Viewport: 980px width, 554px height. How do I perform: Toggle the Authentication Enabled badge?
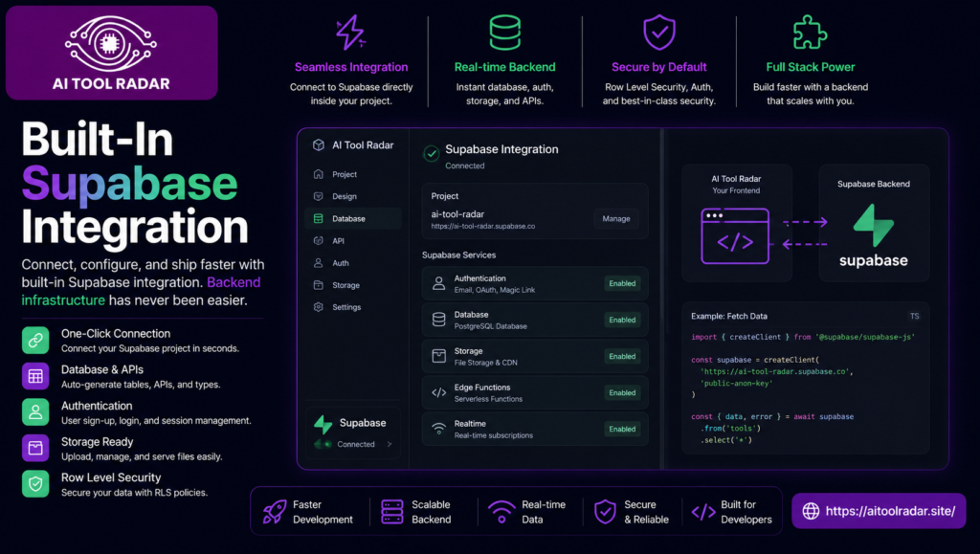point(622,283)
